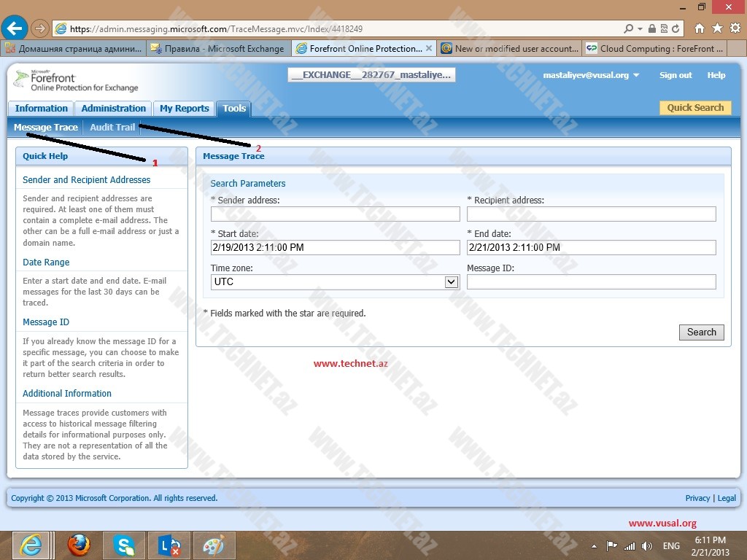The height and width of the screenshot is (560, 747).
Task: Open the IE Tools gear menu
Action: (x=735, y=28)
